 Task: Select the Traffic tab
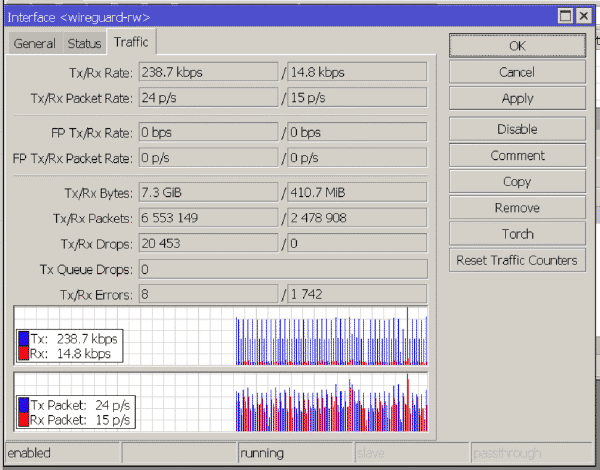point(131,42)
